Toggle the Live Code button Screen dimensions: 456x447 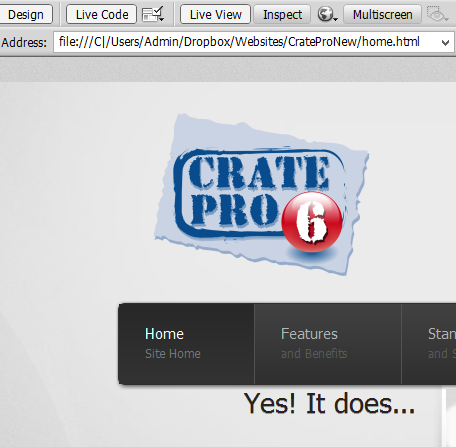101,14
